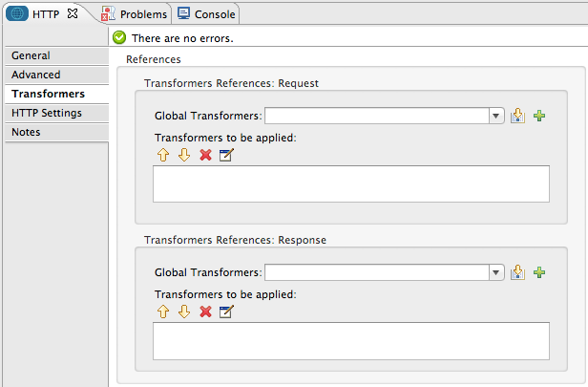The width and height of the screenshot is (588, 387).
Task: Edit selected Request transformer icon
Action: click(x=226, y=155)
